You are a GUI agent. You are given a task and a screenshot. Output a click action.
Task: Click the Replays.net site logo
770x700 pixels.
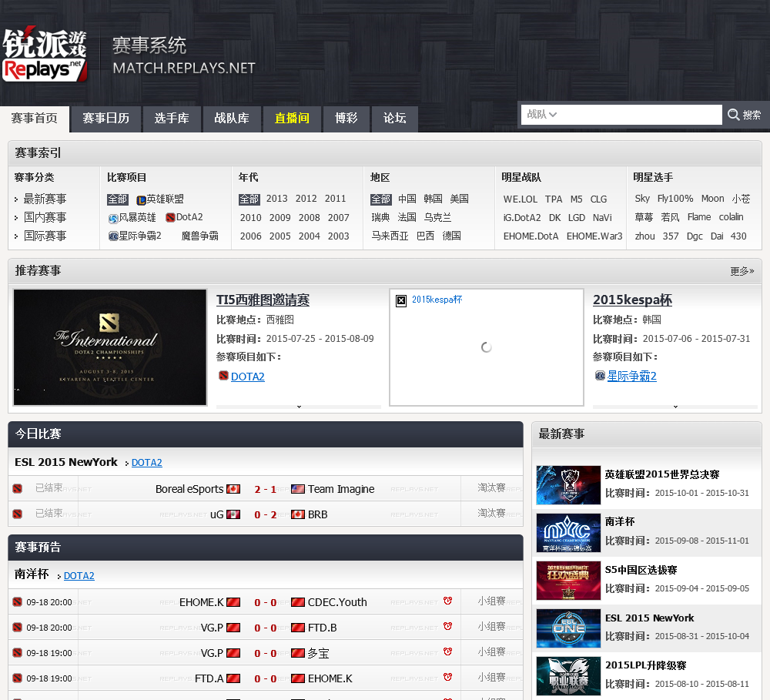point(45,55)
